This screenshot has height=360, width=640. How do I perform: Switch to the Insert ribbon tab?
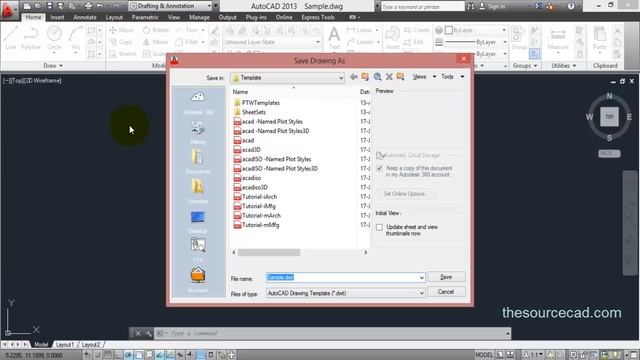coord(57,17)
